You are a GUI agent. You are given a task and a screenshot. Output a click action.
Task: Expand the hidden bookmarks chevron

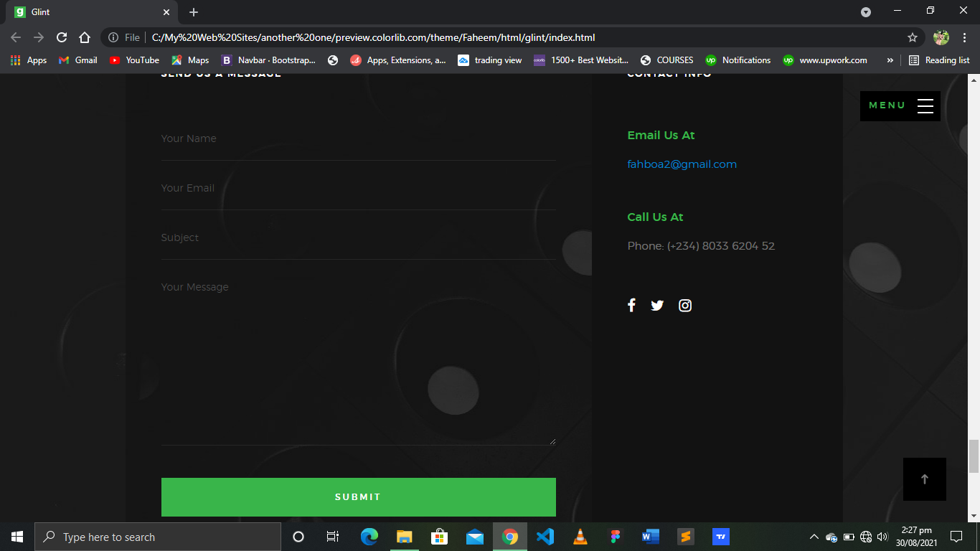click(x=890, y=60)
